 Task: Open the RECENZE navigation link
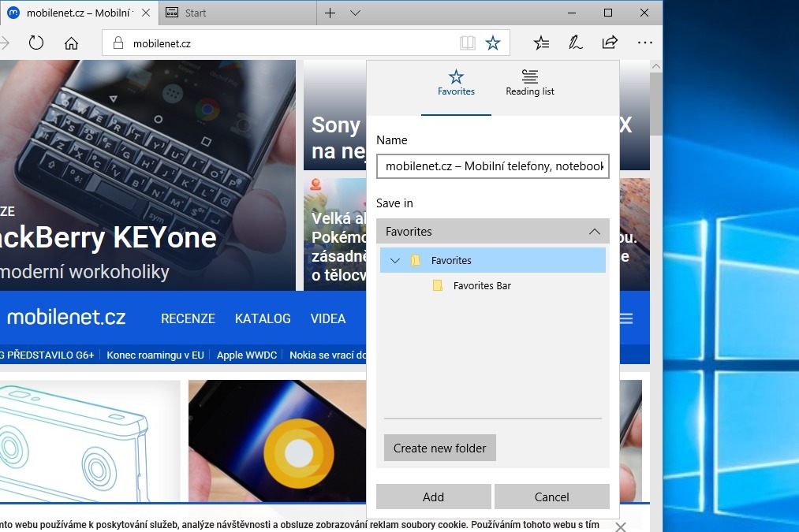(188, 318)
